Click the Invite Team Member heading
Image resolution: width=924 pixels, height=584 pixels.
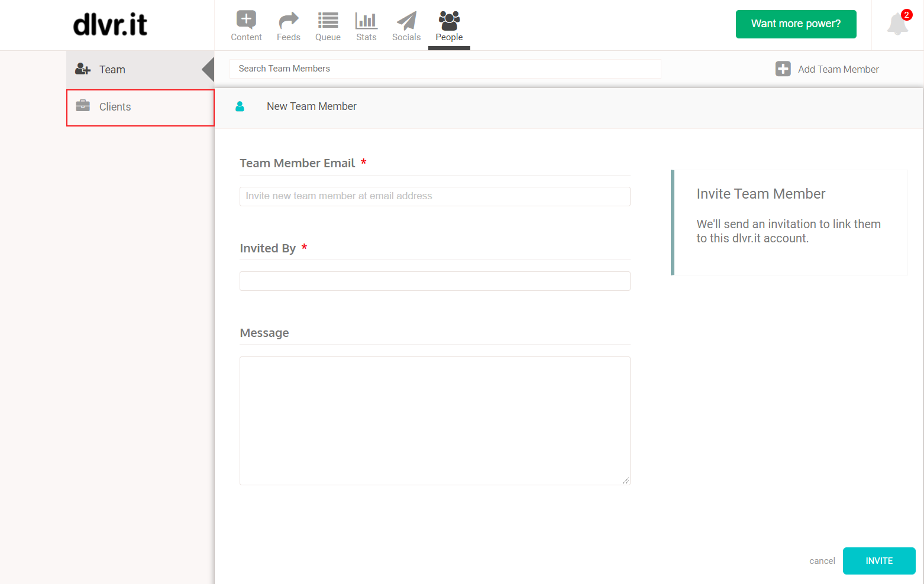click(x=761, y=194)
